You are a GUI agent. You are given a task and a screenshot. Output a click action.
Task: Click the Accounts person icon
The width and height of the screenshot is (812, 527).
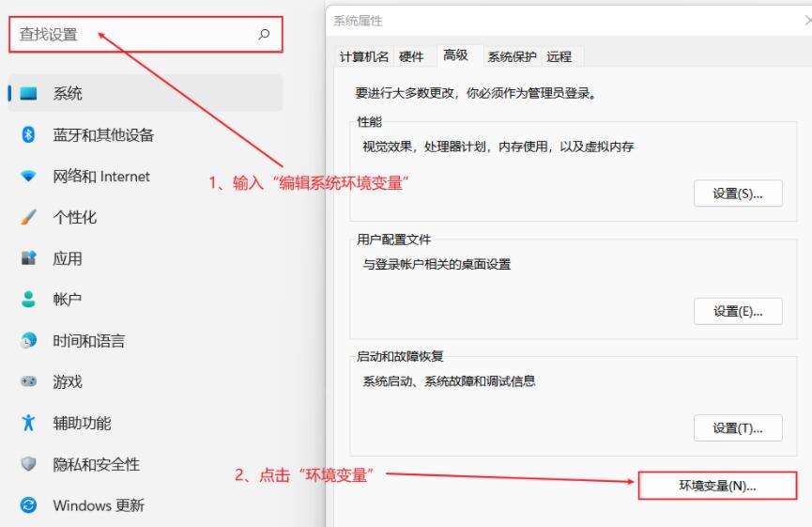point(28,299)
